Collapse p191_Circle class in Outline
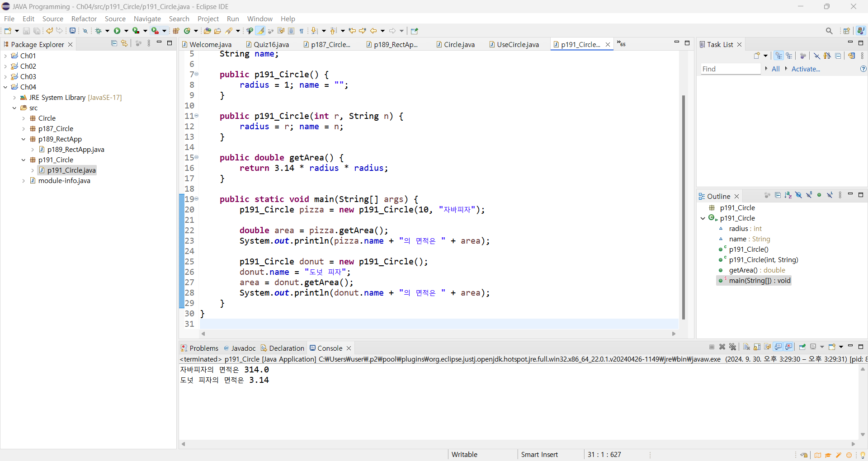Viewport: 868px width, 461px height. coord(703,218)
